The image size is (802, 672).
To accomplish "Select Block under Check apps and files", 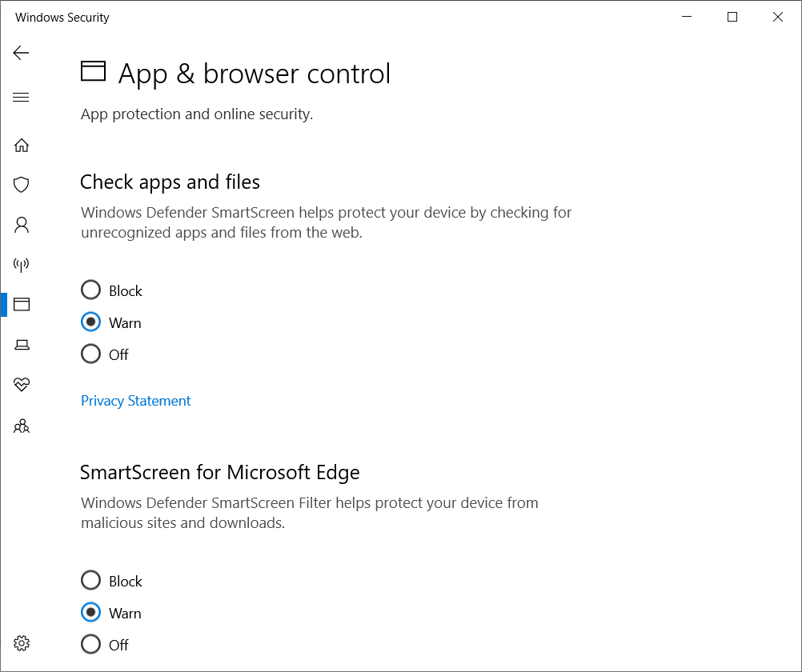I will click(x=111, y=290).
